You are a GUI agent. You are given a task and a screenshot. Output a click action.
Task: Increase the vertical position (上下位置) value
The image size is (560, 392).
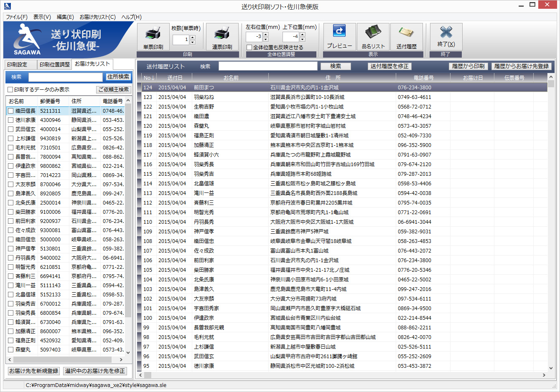tap(303, 34)
